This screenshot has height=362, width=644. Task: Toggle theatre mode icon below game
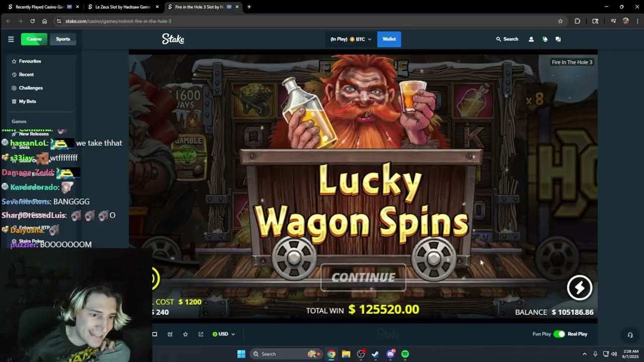pos(154,334)
